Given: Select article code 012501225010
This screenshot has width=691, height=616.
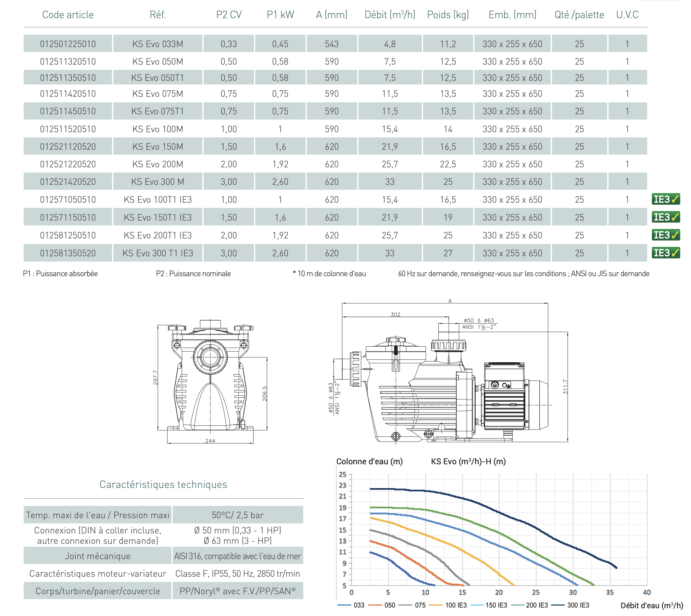Looking at the screenshot, I should (x=68, y=44).
